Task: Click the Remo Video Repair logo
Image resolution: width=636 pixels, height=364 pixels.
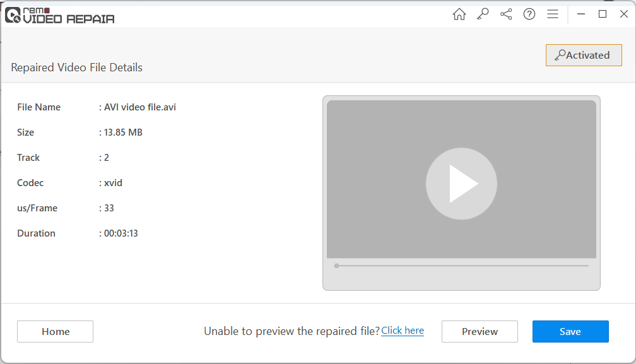Action: (x=60, y=15)
